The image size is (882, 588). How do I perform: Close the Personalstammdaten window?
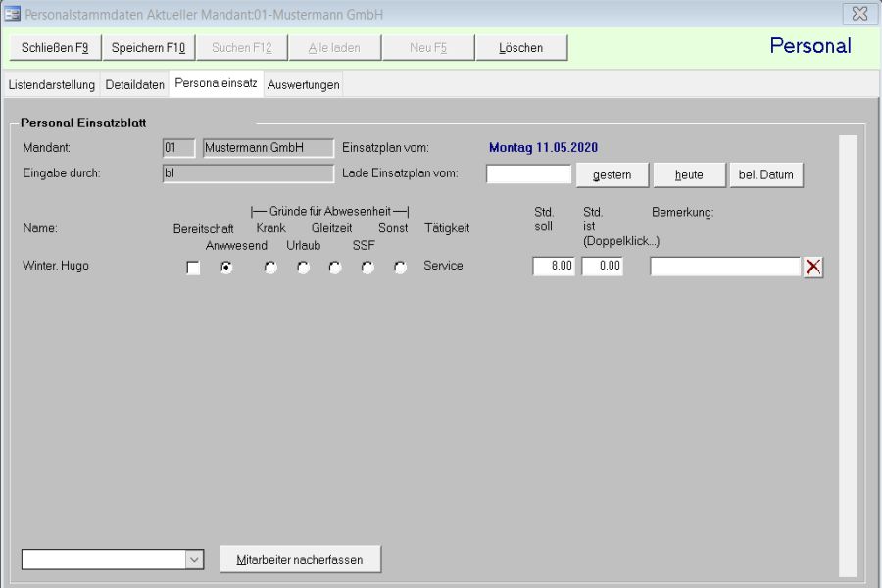pyautogui.click(x=859, y=14)
